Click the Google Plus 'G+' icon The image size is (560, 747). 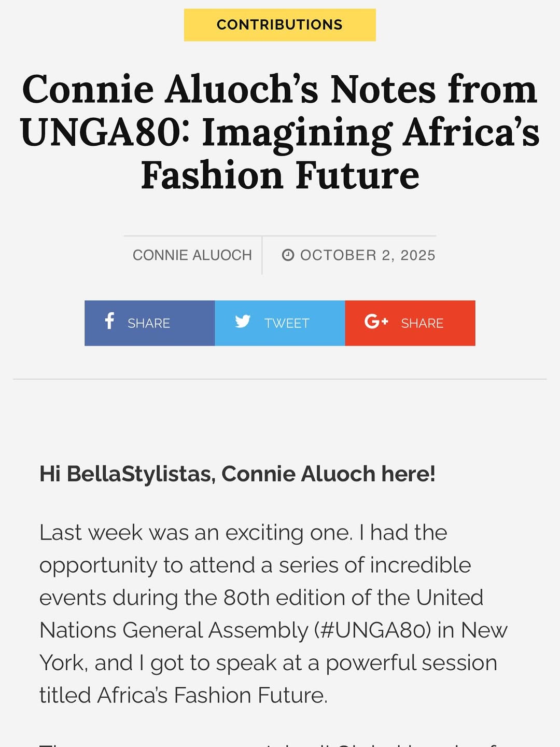pyautogui.click(x=376, y=322)
